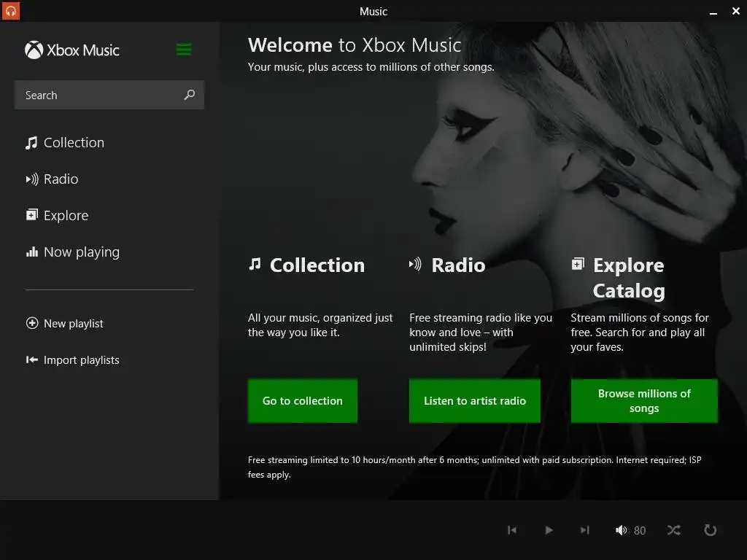Click the orange headphone app icon in title bar
Screen dimensions: 747x560
(10, 11)
